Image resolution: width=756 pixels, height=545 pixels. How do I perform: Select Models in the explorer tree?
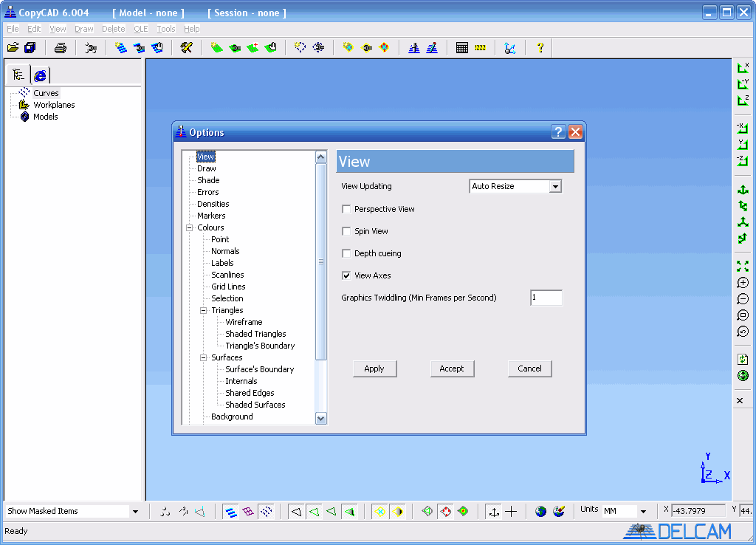(45, 117)
